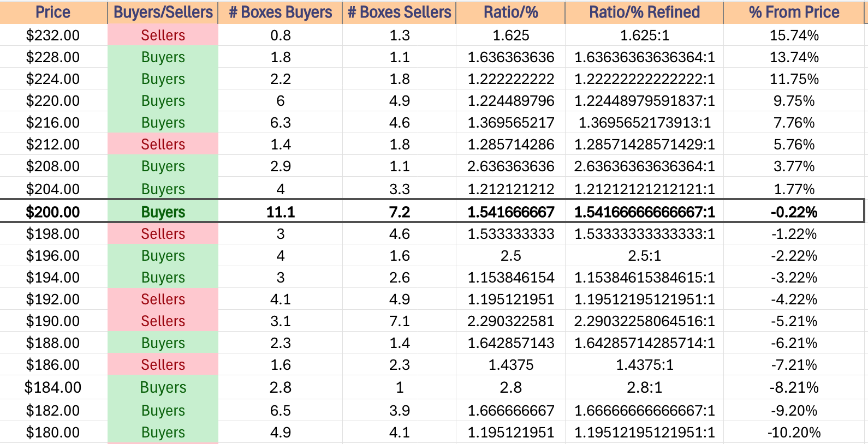Click the $198.00 price cell
This screenshot has height=444, width=868.
pyautogui.click(x=53, y=234)
